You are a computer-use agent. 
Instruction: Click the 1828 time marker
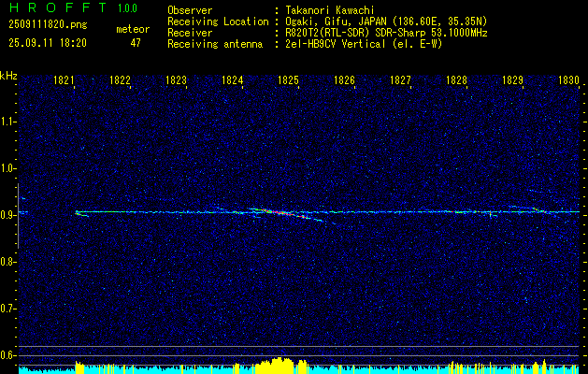456,80
